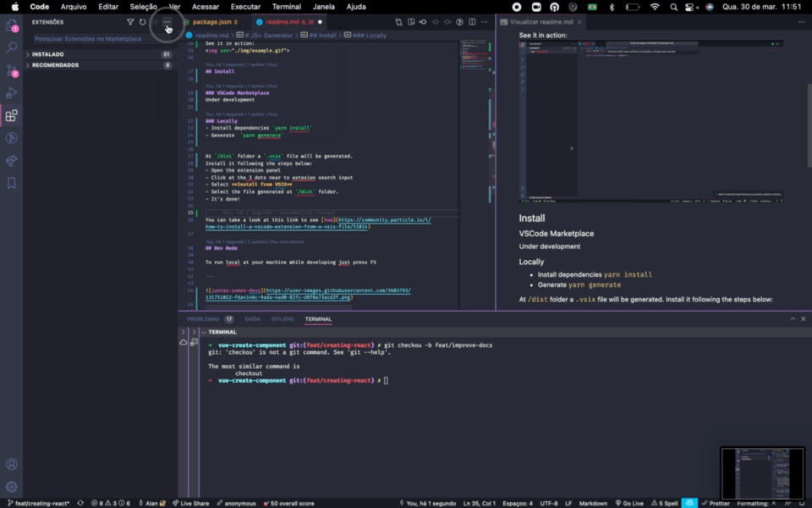Image resolution: width=812 pixels, height=508 pixels.
Task: Close the bottom terminal panel
Action: [804, 319]
